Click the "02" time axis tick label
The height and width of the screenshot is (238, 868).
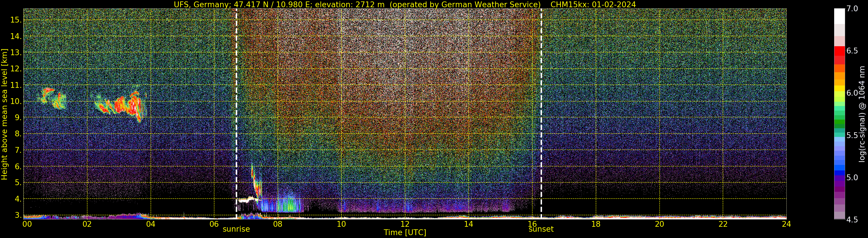click(x=87, y=224)
